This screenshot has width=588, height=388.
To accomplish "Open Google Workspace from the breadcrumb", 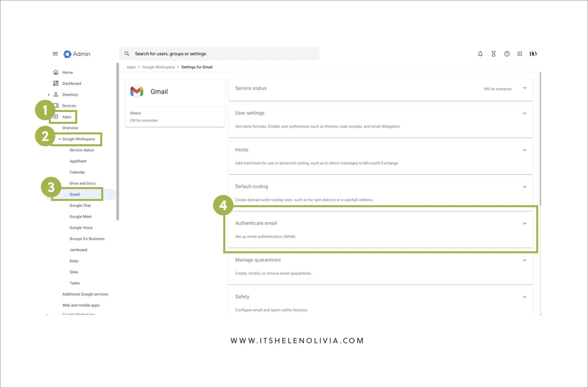I will [158, 67].
